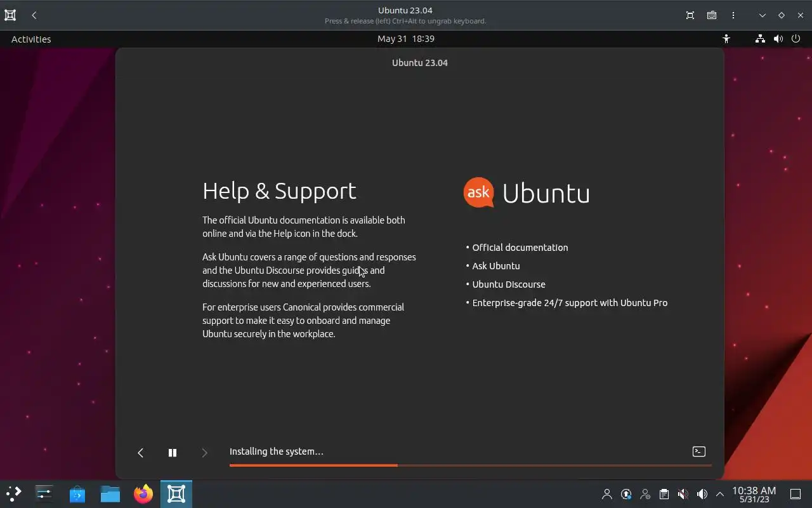Screen dimensions: 812x508
Task: Open the send keyboard shortcuts menu
Action: pos(712,15)
